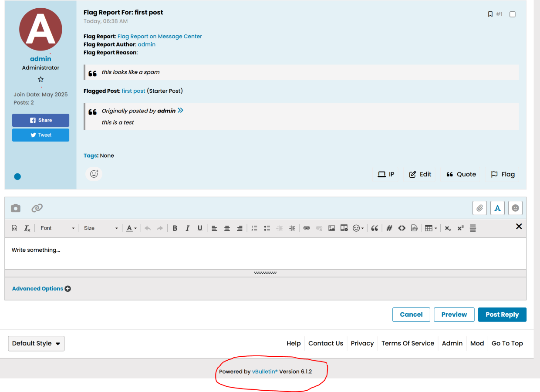540x392 pixels.
Task: View original post via double arrow icon
Action: click(x=180, y=111)
